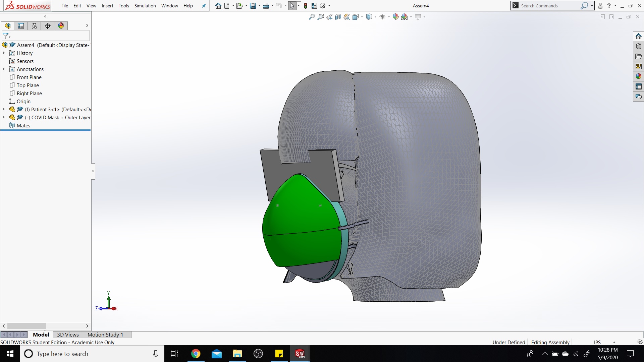Toggle the Hide/Show Items eye icon
The image size is (644, 362).
click(382, 17)
